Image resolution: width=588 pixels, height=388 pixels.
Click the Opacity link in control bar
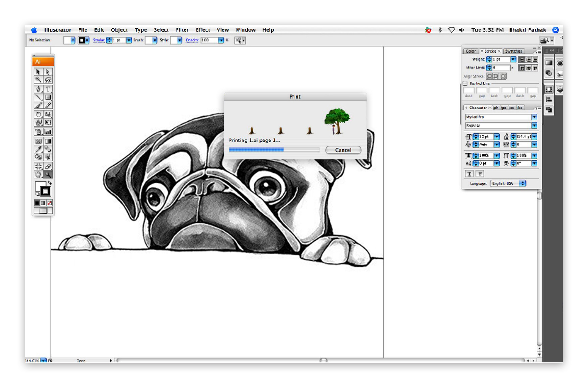192,40
